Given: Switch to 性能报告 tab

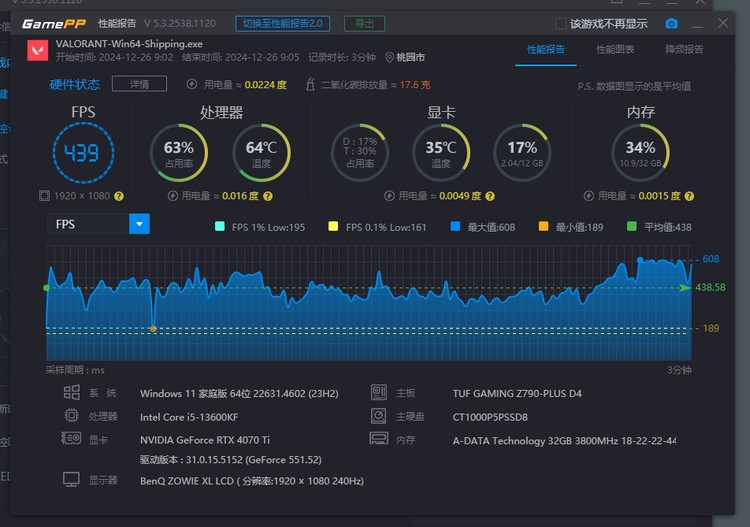Looking at the screenshot, I should [x=546, y=49].
